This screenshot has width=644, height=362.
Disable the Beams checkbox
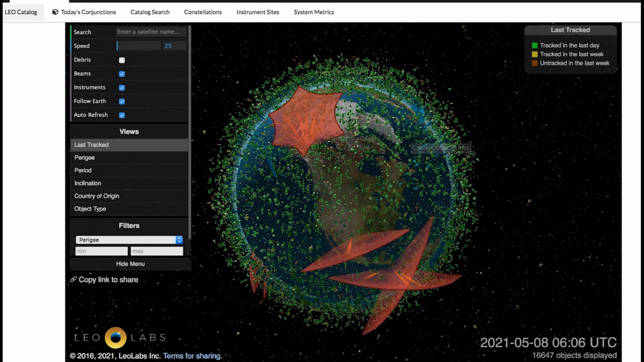click(122, 74)
